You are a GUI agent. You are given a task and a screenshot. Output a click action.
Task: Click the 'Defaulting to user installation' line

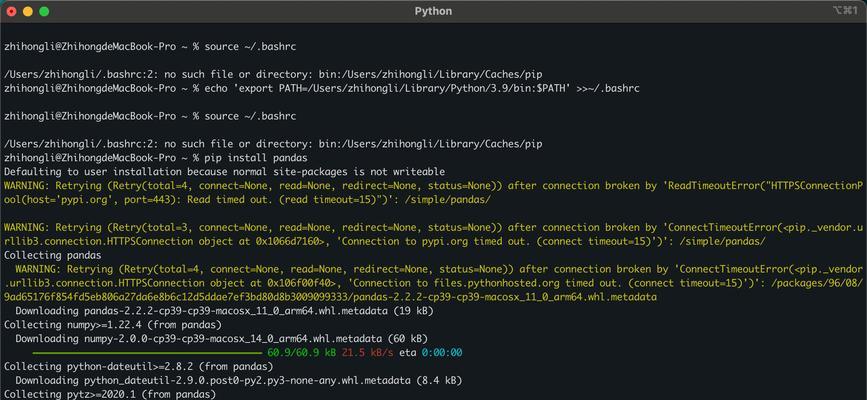coord(224,172)
